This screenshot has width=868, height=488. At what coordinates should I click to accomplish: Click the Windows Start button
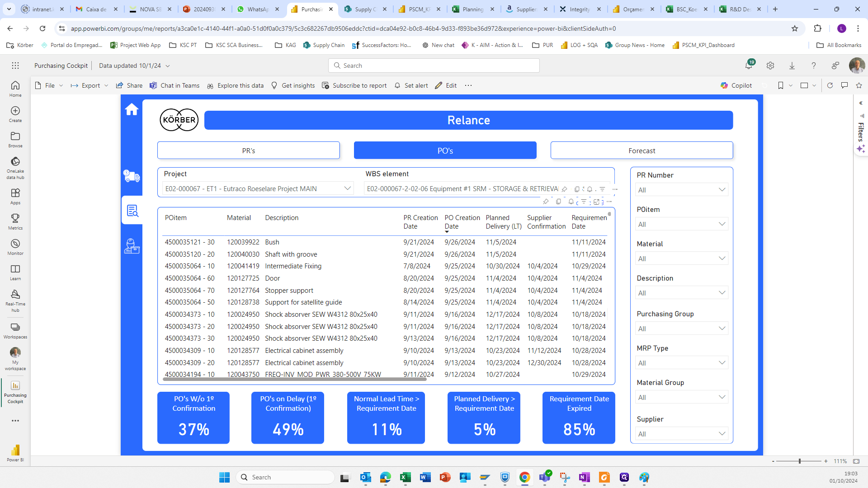(x=224, y=477)
